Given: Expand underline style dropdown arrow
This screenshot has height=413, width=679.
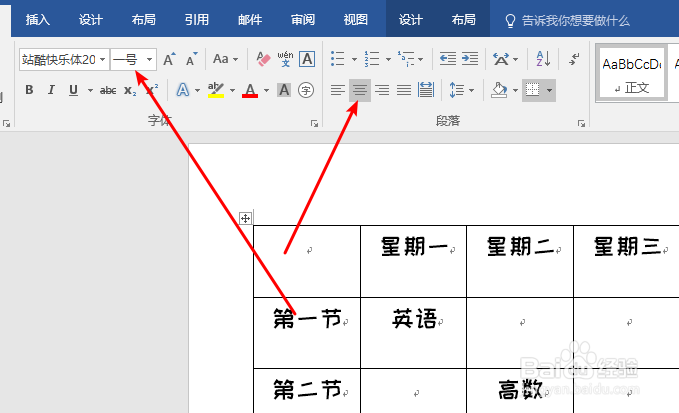Looking at the screenshot, I should (90, 90).
